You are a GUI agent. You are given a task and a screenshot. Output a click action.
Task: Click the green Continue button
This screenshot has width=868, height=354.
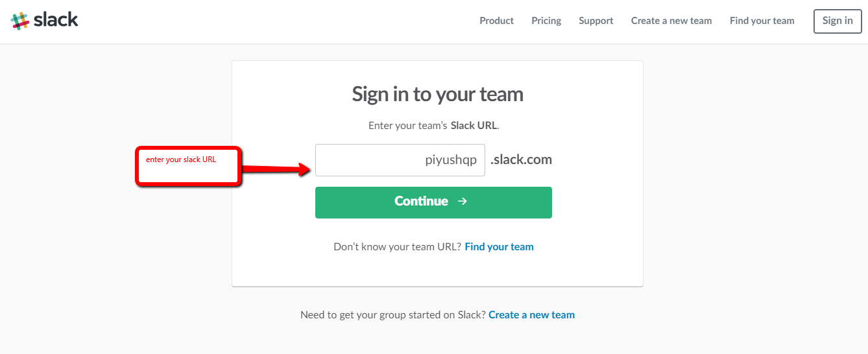pos(433,202)
